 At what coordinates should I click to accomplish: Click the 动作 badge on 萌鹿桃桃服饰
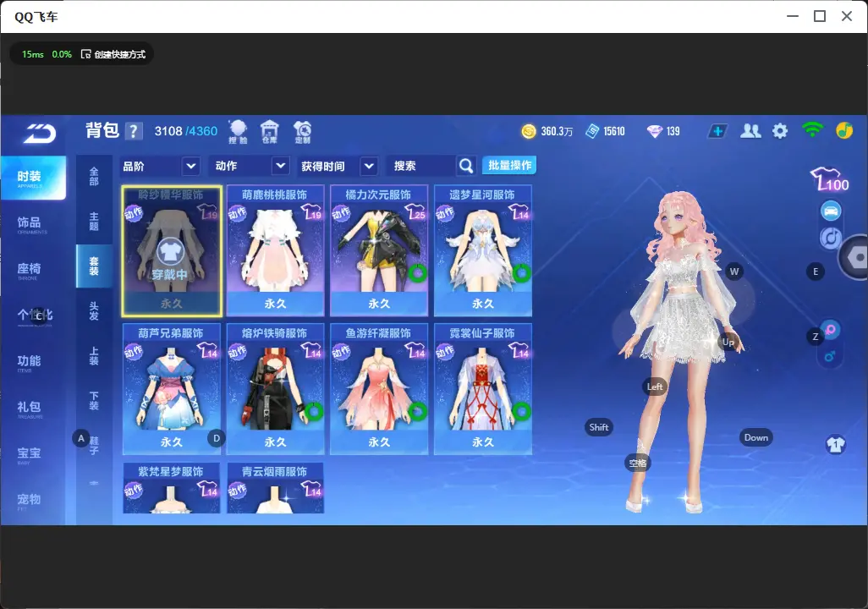(x=237, y=213)
